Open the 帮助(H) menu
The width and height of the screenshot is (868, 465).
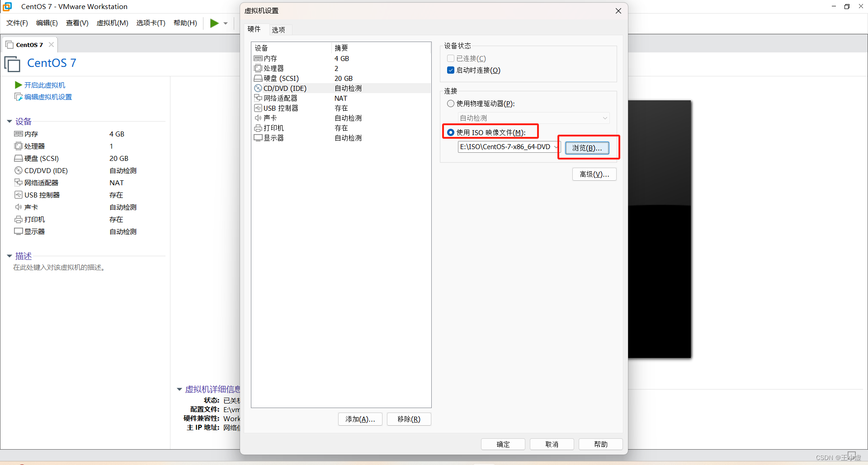185,23
